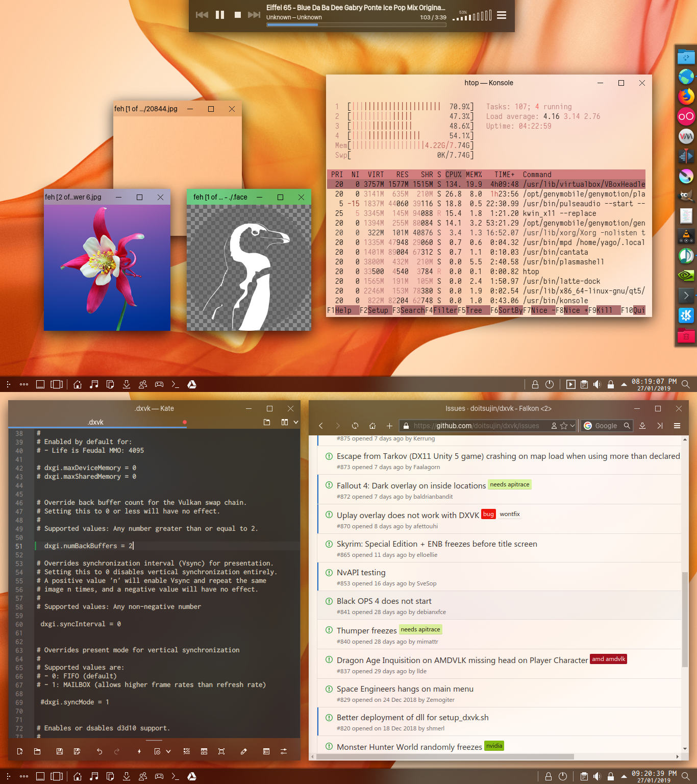Open Krita from the side dock
Image resolution: width=697 pixels, height=784 pixels.
pos(686,176)
